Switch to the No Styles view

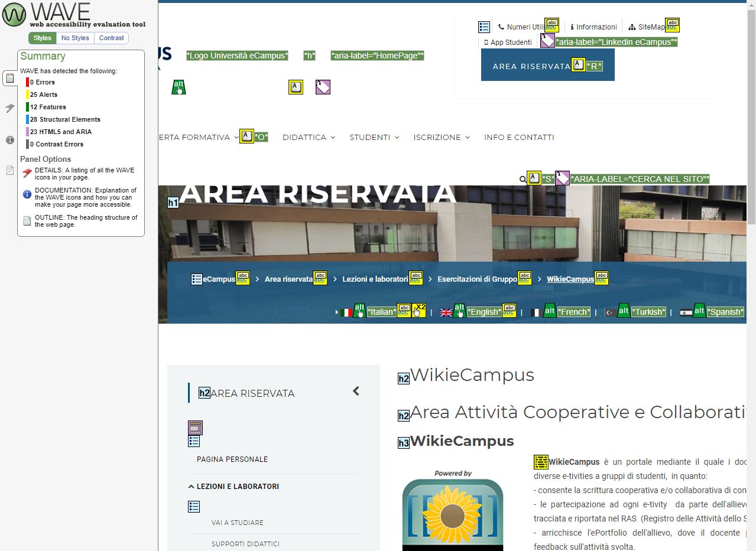click(x=75, y=38)
